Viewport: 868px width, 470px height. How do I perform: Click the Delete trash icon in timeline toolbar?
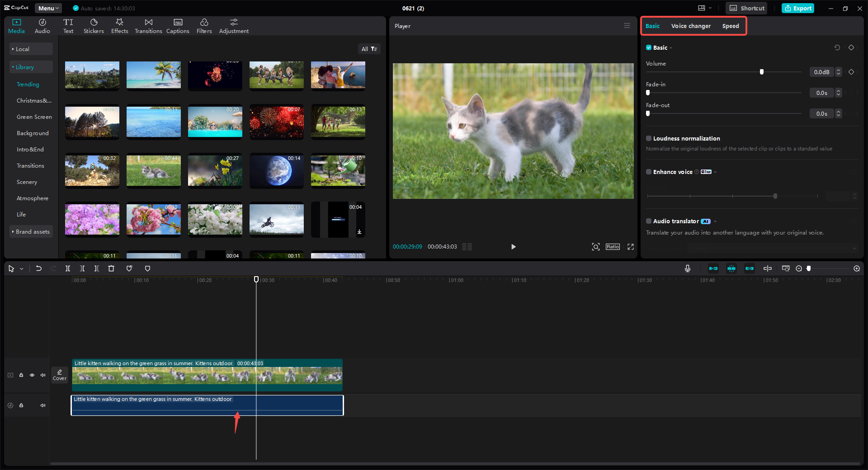[111, 268]
